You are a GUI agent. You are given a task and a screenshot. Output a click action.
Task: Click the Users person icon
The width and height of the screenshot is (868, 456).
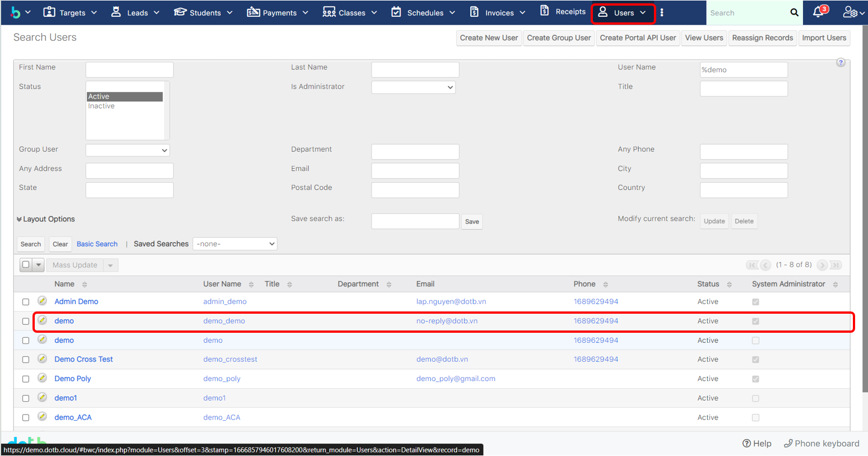[603, 12]
